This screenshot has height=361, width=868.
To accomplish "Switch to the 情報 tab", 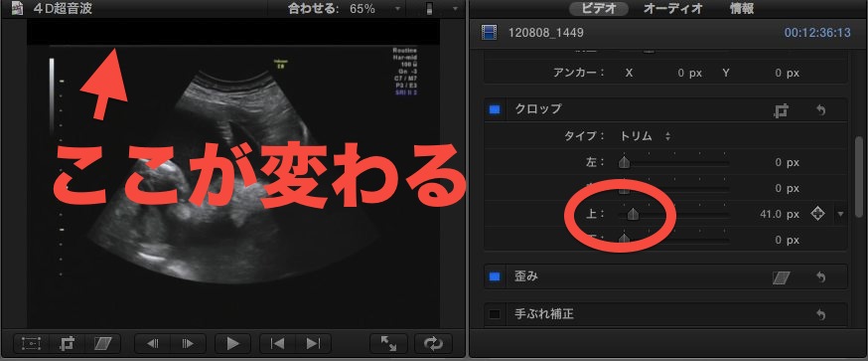I will click(741, 8).
